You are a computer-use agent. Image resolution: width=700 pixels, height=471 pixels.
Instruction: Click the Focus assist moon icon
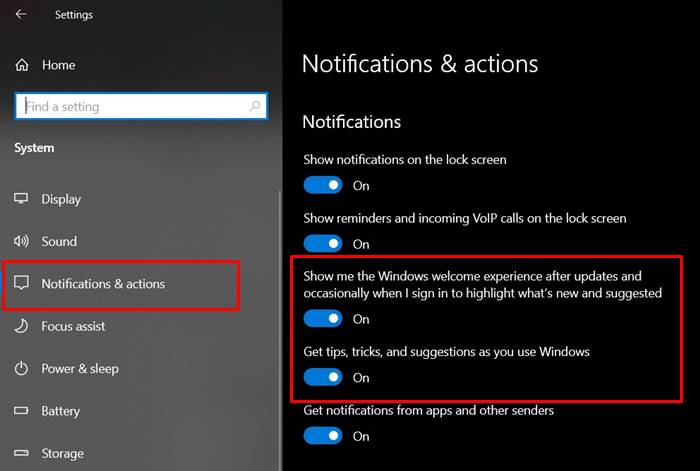(x=21, y=326)
